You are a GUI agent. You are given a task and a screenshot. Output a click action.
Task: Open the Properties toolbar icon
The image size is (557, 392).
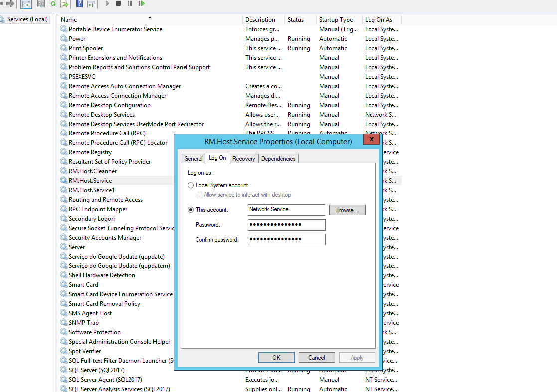coord(41,4)
